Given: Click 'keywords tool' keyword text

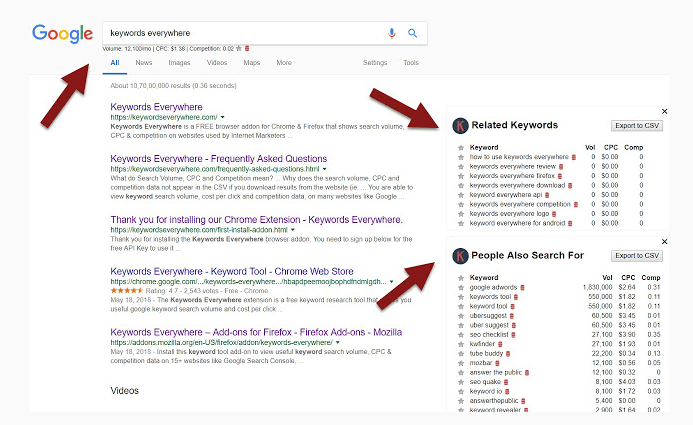Looking at the screenshot, I should click(490, 297).
